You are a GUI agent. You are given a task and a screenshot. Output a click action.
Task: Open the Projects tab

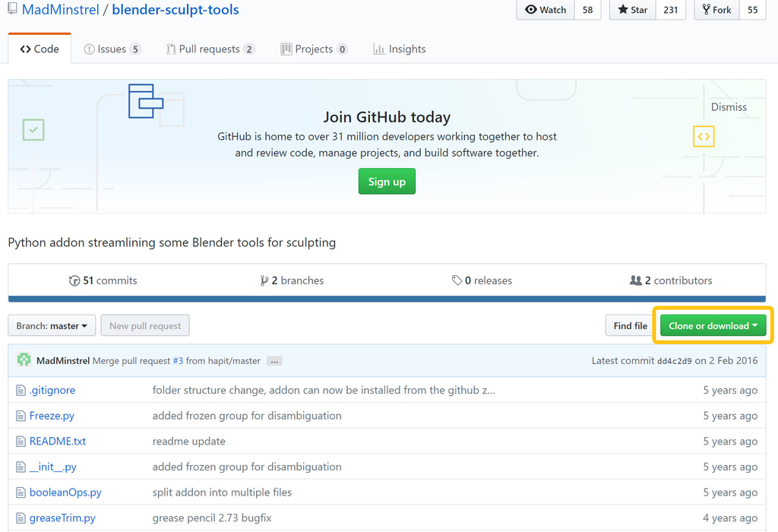click(x=314, y=49)
